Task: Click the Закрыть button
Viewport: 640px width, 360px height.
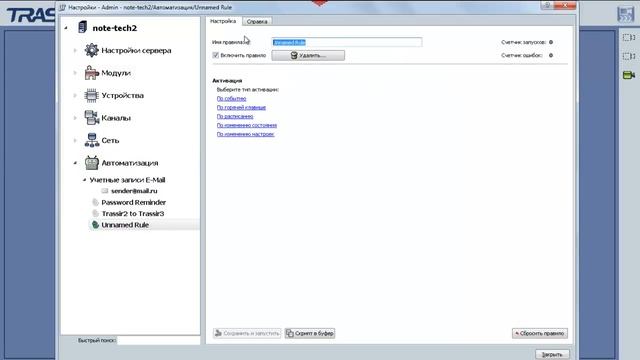Action: pyautogui.click(x=552, y=354)
